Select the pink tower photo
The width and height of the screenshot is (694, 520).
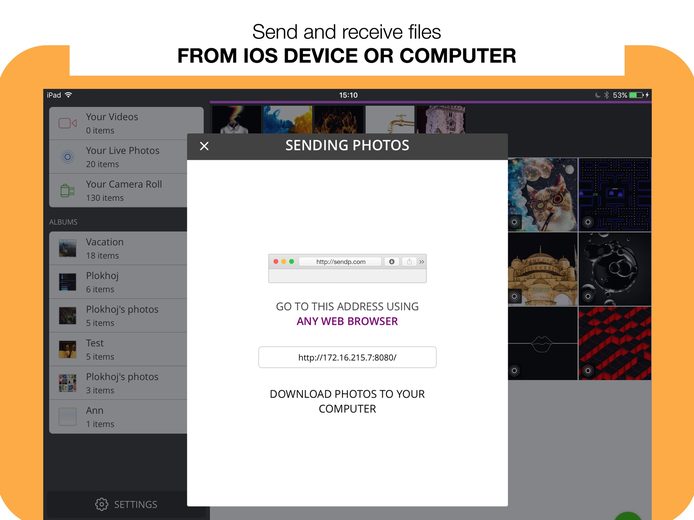pyautogui.click(x=441, y=119)
